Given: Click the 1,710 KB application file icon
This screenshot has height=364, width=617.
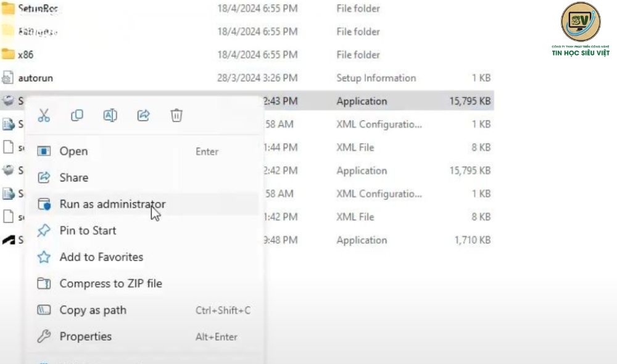Looking at the screenshot, I should 8,239.
